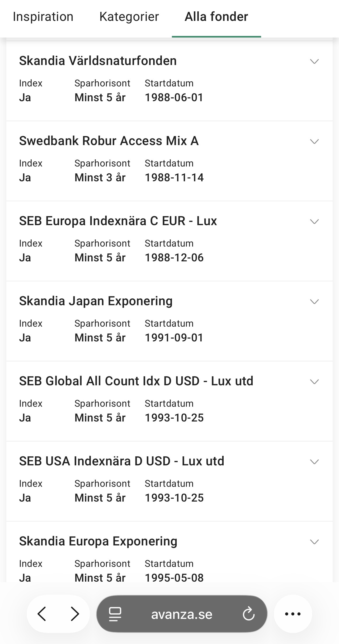The image size is (339, 644).
Task: Expand SEB USA Indexnära D USD chevron
Action: [x=314, y=462]
